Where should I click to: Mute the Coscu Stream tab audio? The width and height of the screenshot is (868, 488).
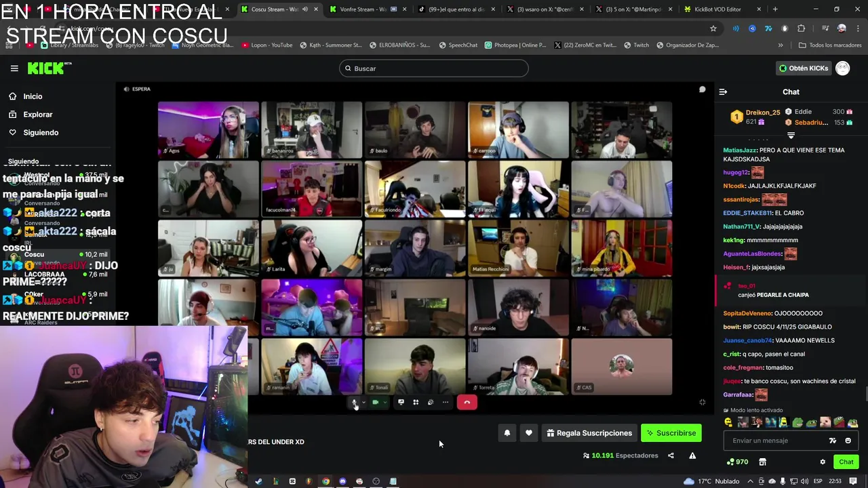304,9
